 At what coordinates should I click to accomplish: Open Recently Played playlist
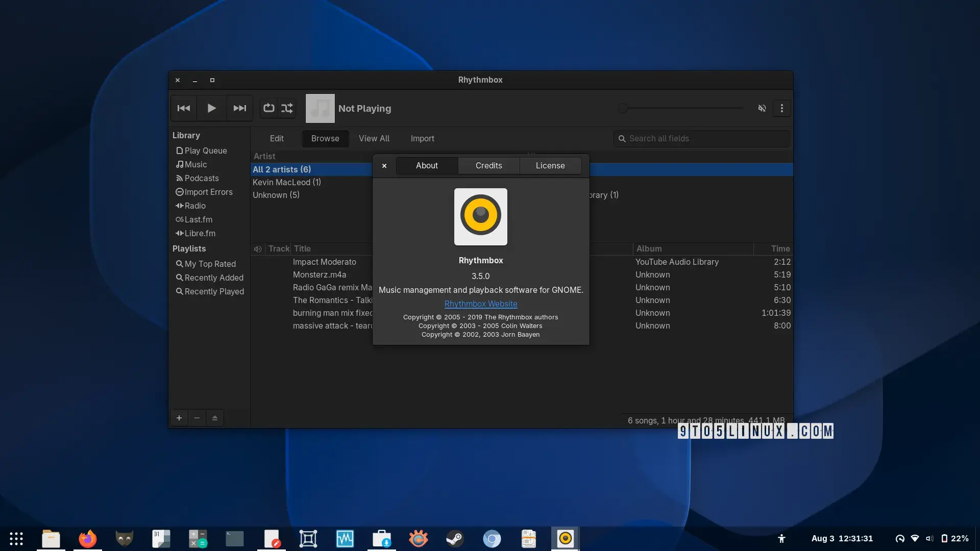[209, 291]
